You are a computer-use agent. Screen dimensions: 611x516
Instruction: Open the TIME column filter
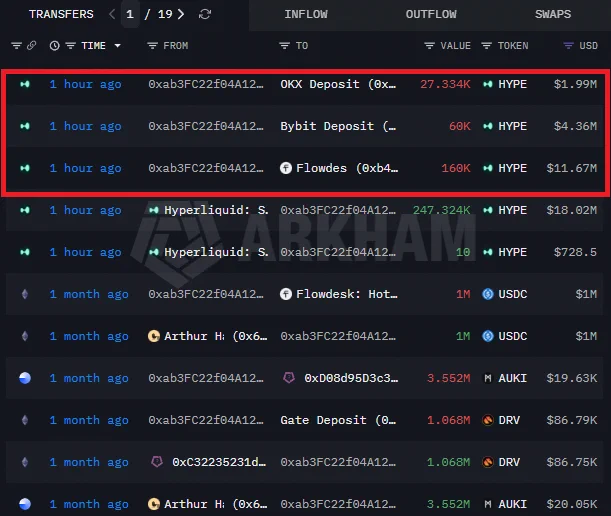(x=71, y=46)
